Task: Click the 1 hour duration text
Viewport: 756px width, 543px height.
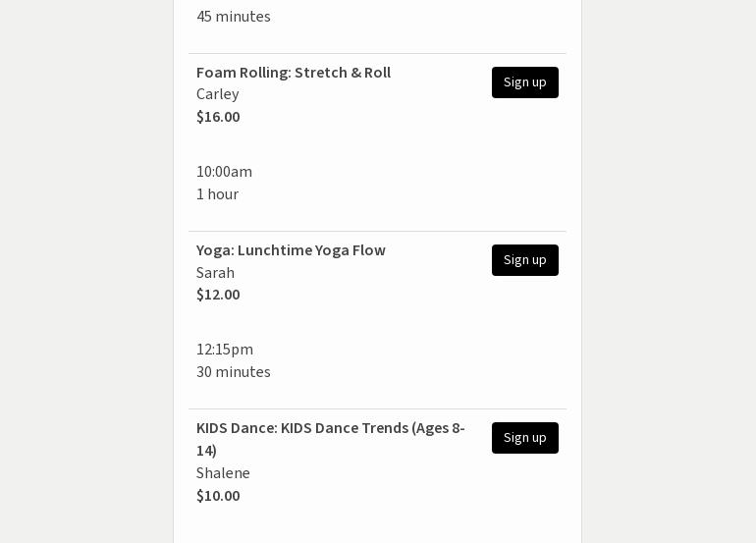Action: (217, 194)
